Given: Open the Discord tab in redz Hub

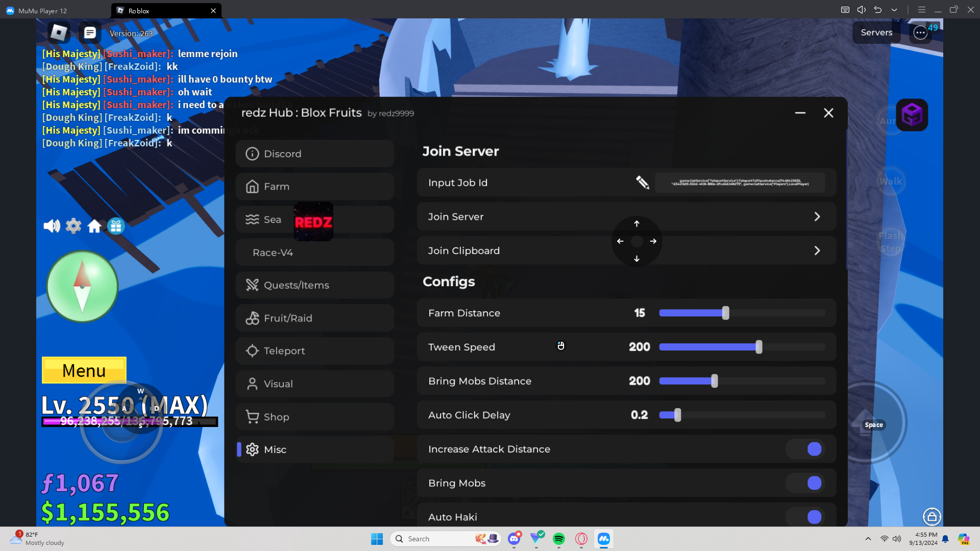Looking at the screenshot, I should (315, 154).
